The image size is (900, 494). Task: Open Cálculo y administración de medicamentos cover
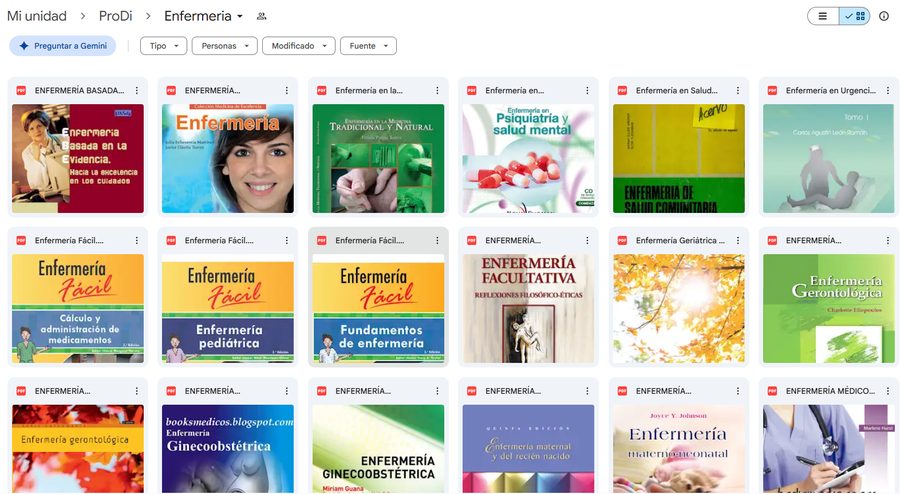pos(78,309)
